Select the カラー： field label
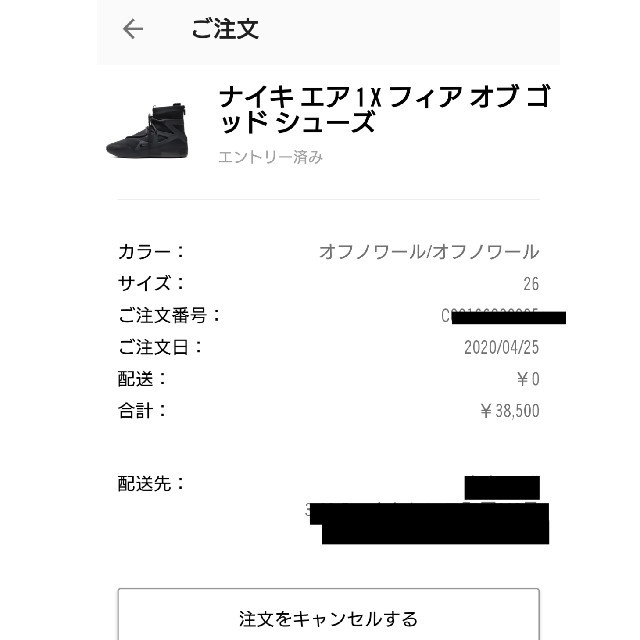The width and height of the screenshot is (640, 640). (x=151, y=251)
